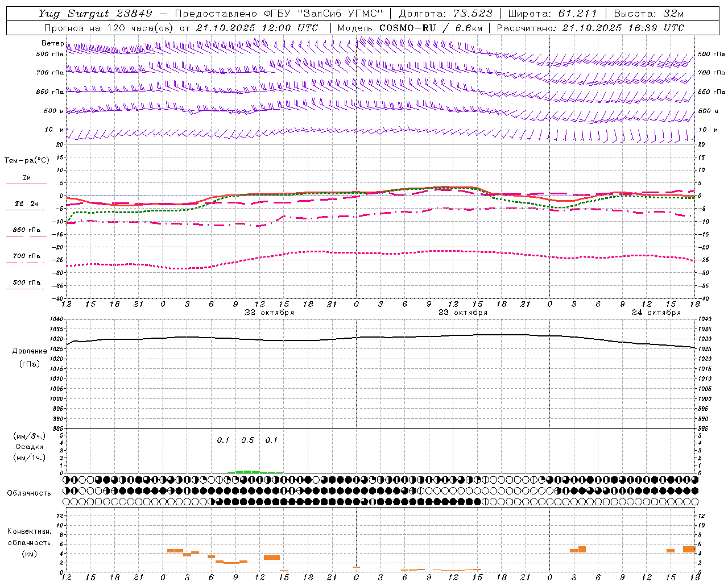
Task: Click the 0.5 precipitation amount value
Action: click(x=247, y=440)
